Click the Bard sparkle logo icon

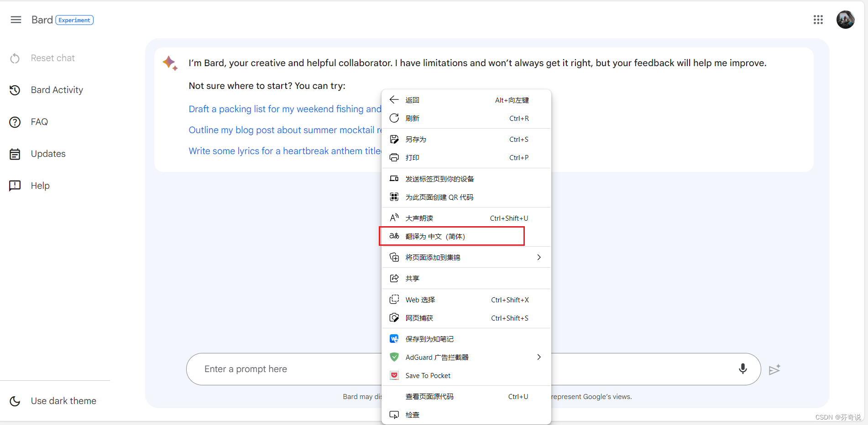(170, 63)
